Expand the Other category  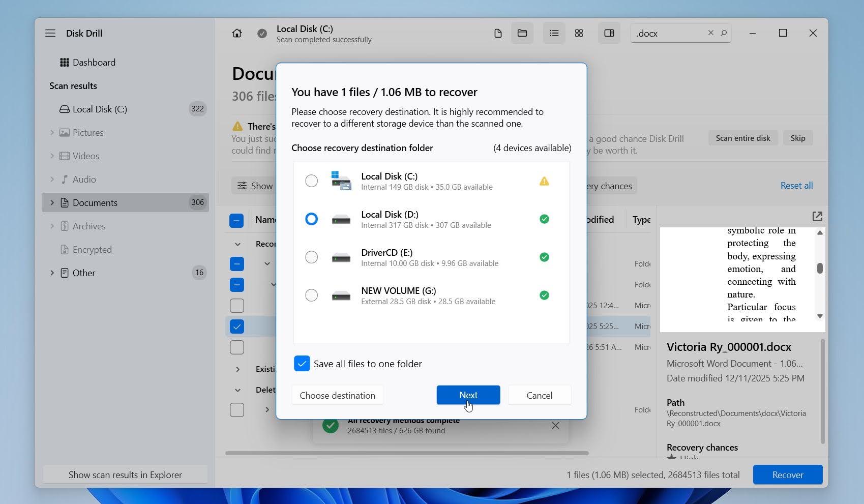click(x=52, y=273)
